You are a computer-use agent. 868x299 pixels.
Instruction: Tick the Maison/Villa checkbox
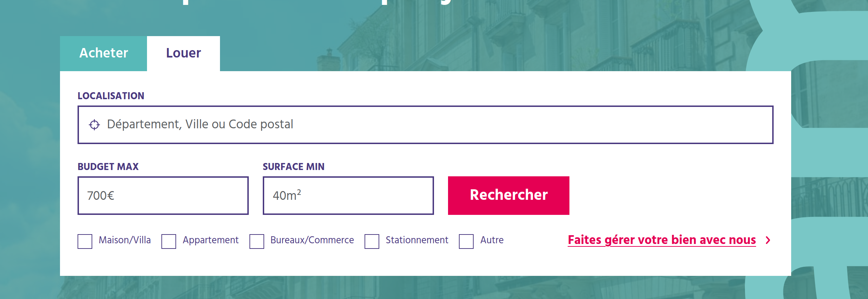tap(85, 241)
